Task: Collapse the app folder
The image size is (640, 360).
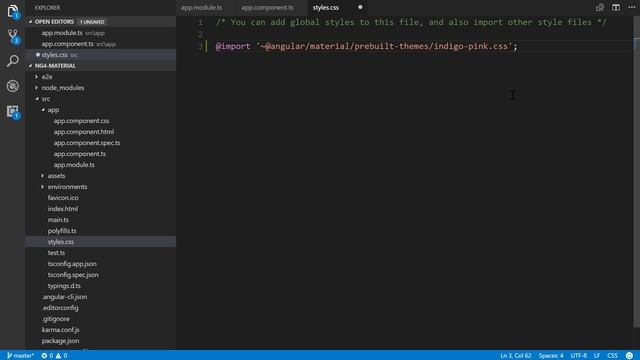Action: (43, 110)
